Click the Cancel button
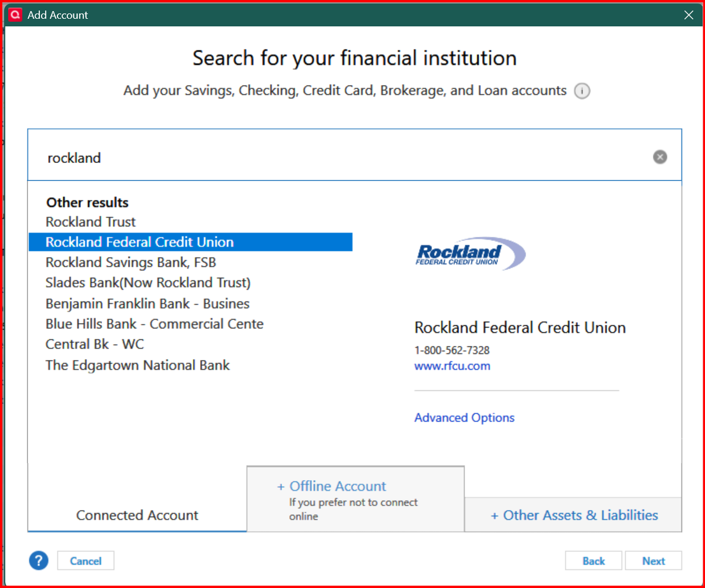Screen dimensions: 705x588 [x=86, y=561]
